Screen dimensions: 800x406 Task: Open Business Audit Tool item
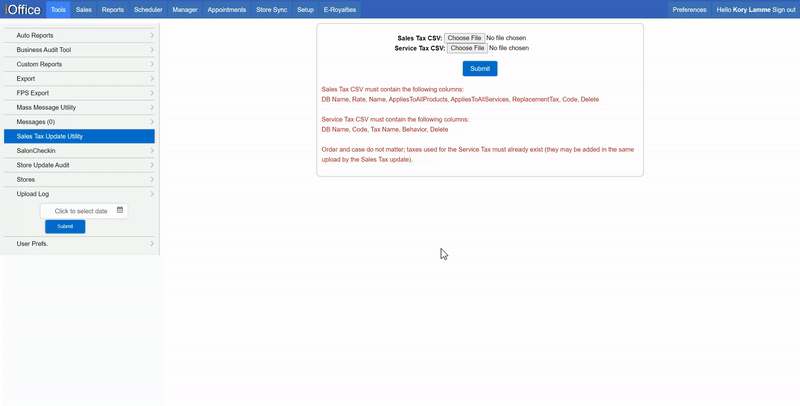pos(79,49)
